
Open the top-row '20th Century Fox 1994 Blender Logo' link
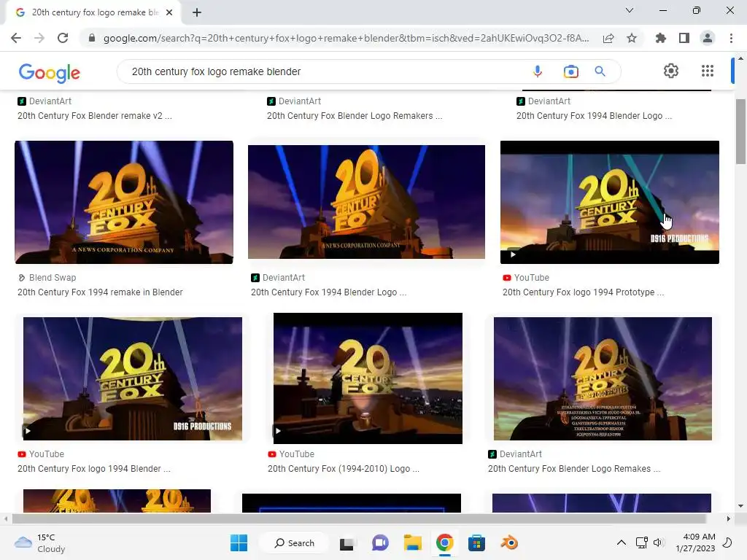pos(594,116)
